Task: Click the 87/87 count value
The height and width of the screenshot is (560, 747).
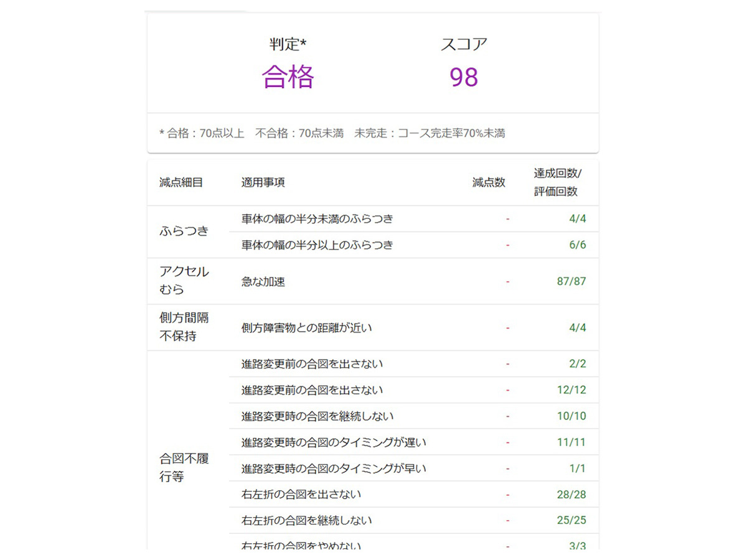Action: (571, 281)
